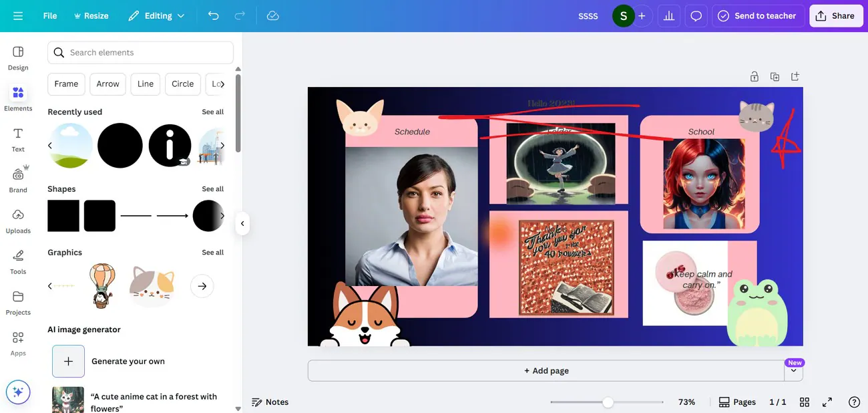Launch the Canva AI sparkle assistant
Screen dimensions: 868x413
(18, 392)
